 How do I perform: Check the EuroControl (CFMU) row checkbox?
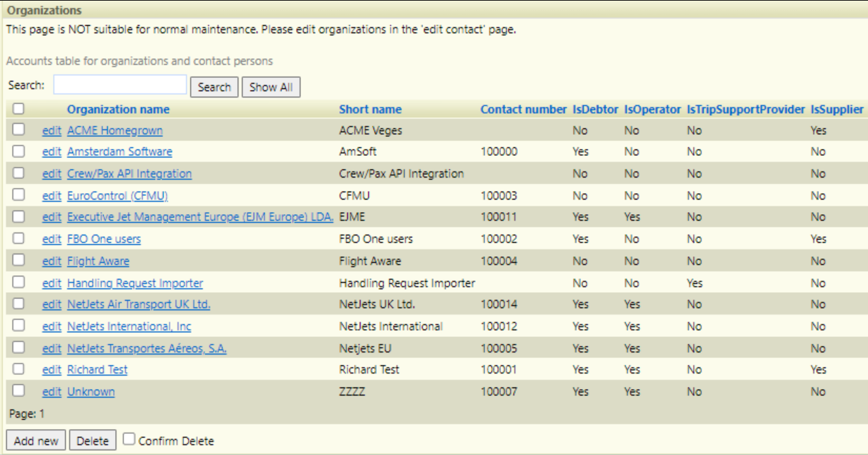[x=18, y=194]
